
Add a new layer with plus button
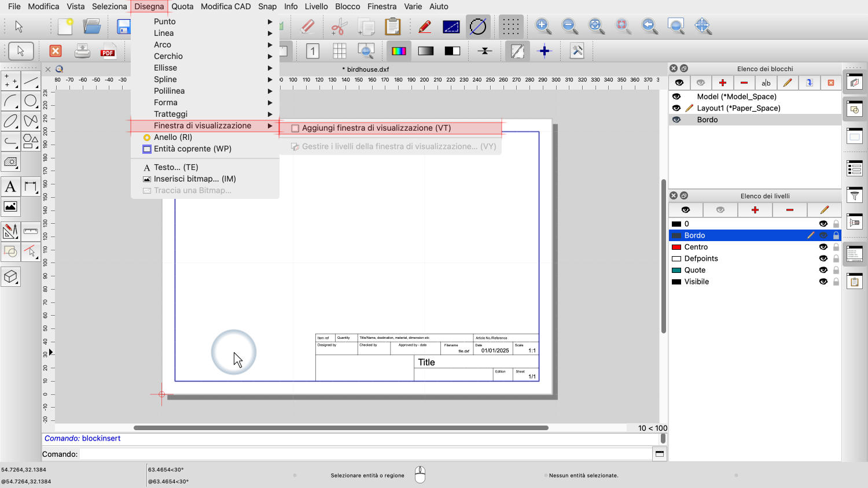[x=755, y=210]
